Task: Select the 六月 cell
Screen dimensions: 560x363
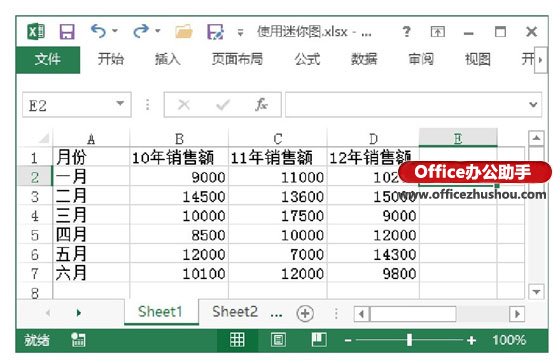Action: point(91,274)
